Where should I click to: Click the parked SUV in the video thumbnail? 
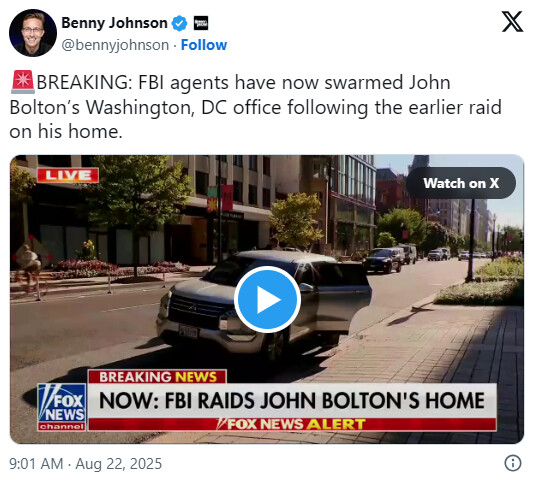click(264, 304)
